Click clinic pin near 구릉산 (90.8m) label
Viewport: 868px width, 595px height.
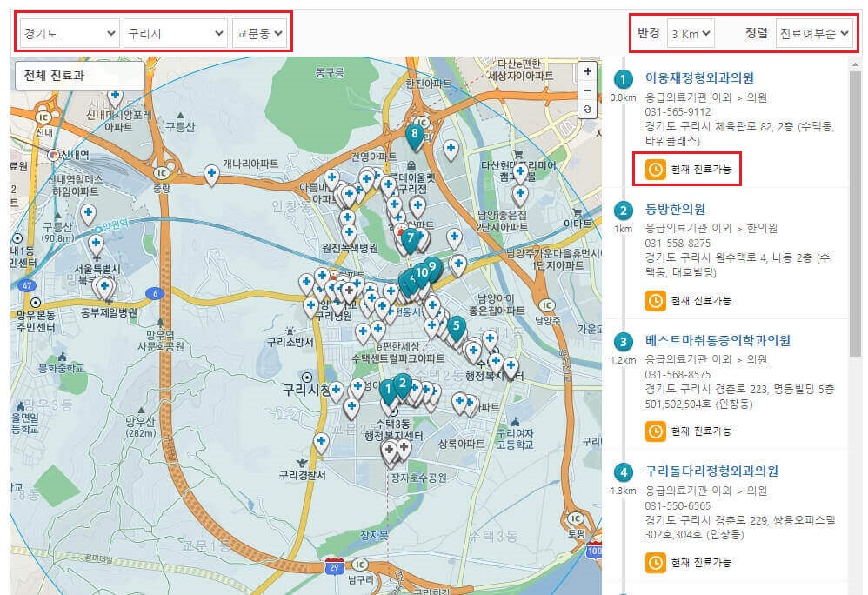(x=88, y=214)
